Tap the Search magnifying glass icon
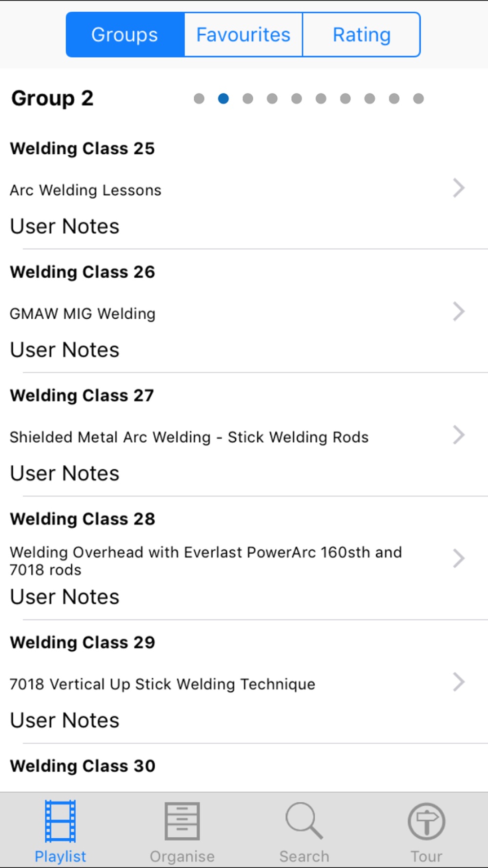The height and width of the screenshot is (868, 488). [x=304, y=821]
